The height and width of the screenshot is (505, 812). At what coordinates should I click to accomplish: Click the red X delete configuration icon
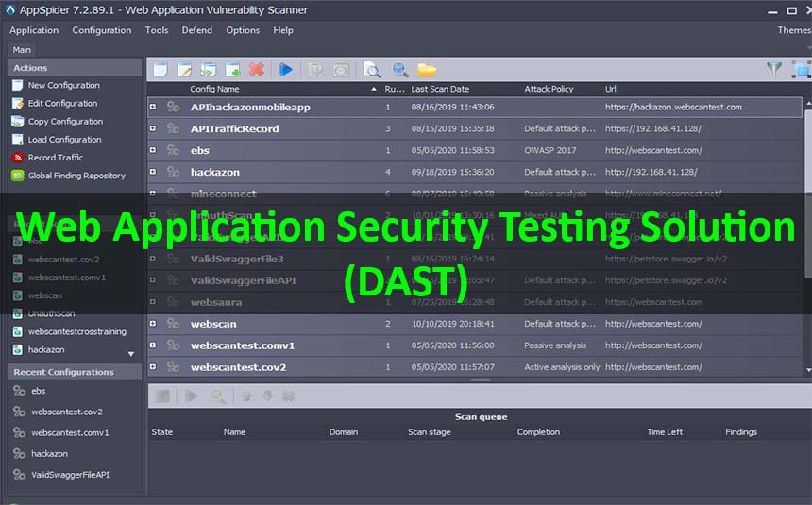[x=257, y=70]
